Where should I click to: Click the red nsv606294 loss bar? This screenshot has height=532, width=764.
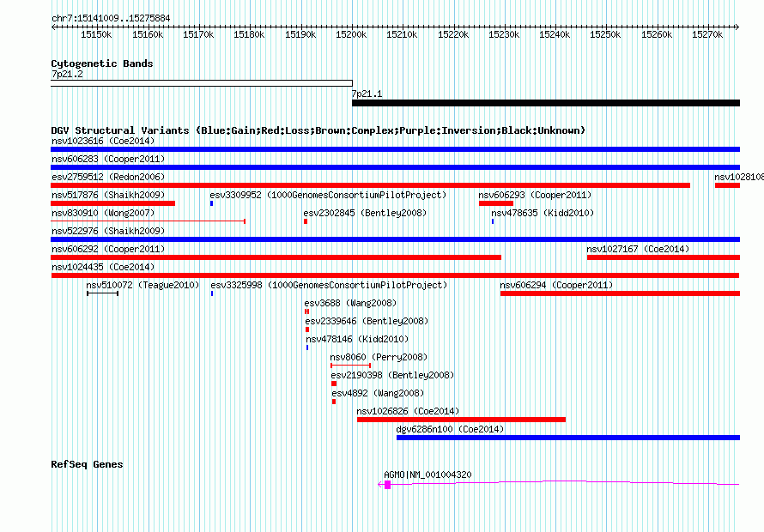[620, 293]
